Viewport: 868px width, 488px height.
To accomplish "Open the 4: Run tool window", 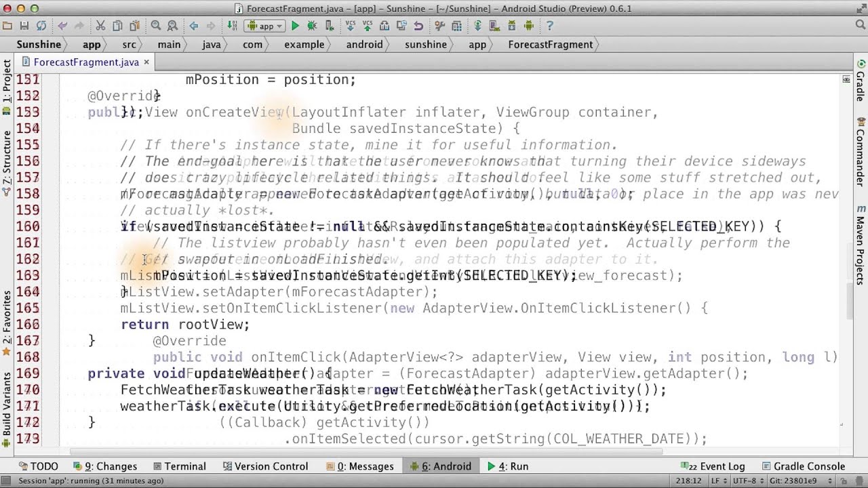I will 507,466.
